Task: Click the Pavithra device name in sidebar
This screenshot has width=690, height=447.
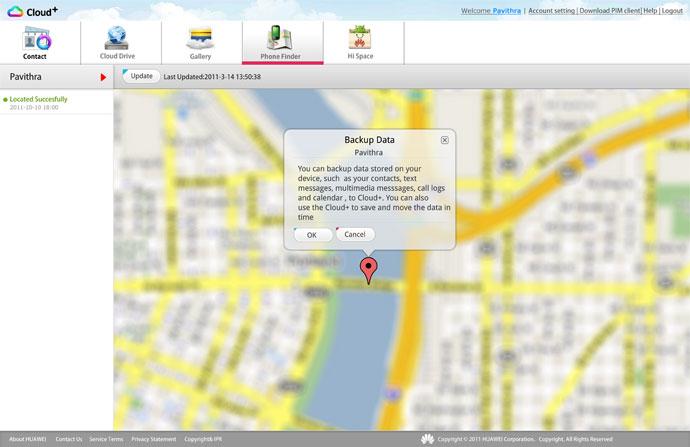Action: point(26,77)
